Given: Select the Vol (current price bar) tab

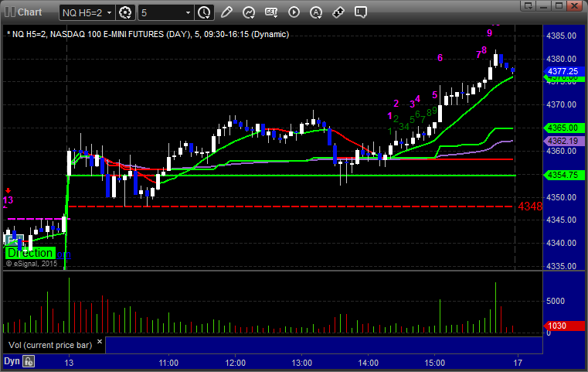Looking at the screenshot, I should 50,345.
